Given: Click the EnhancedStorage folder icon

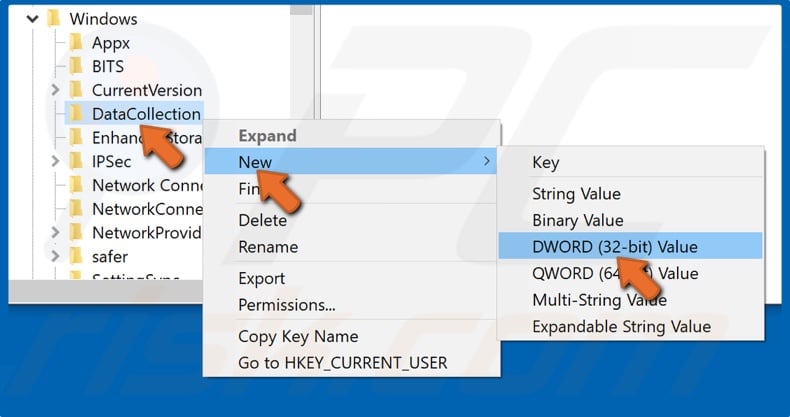Looking at the screenshot, I should coord(76,137).
